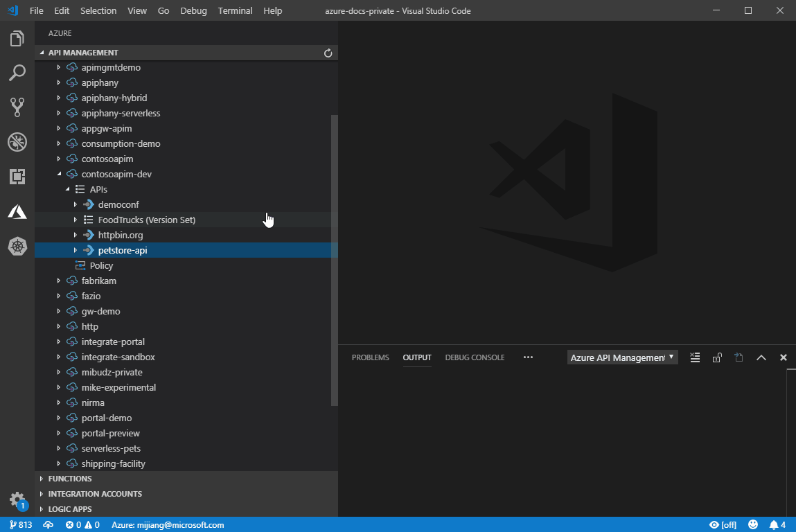The width and height of the screenshot is (796, 532).
Task: Open the Go menu
Action: click(163, 10)
